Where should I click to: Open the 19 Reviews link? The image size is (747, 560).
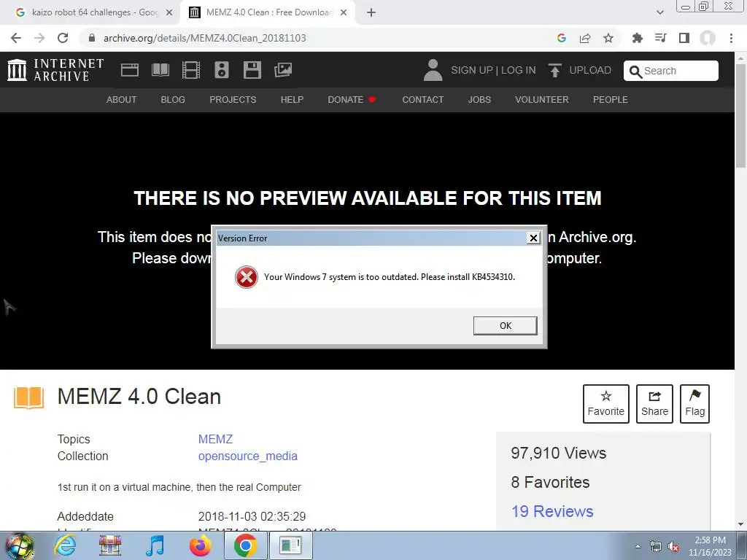552,511
